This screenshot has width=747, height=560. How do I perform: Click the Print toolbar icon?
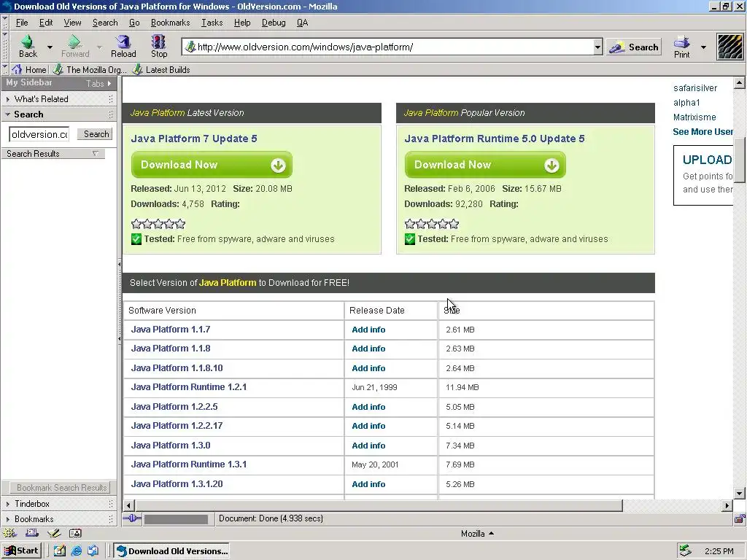tap(682, 42)
